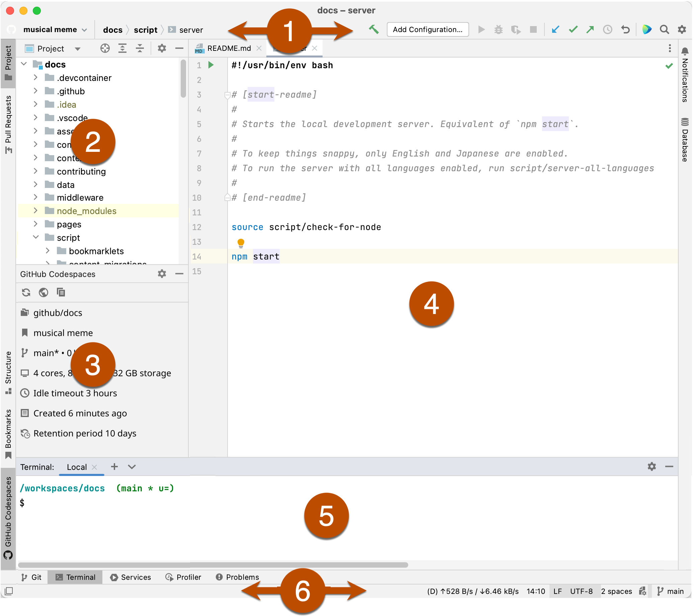The width and height of the screenshot is (694, 616).
Task: Toggle the Codespaces panel settings gear
Action: coord(162,274)
